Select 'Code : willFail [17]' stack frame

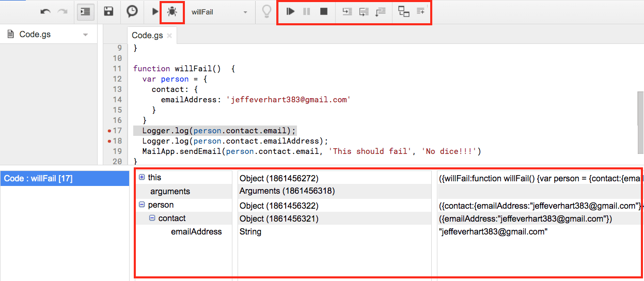65,179
